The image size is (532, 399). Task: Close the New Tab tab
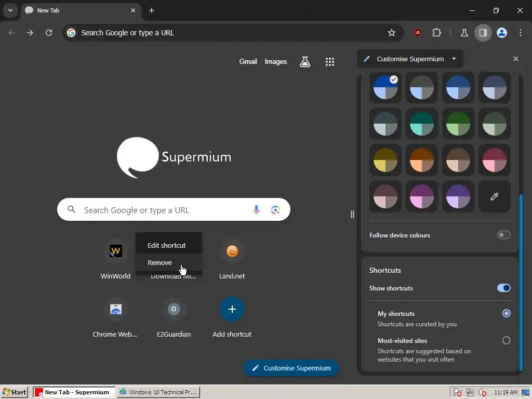pos(133,10)
